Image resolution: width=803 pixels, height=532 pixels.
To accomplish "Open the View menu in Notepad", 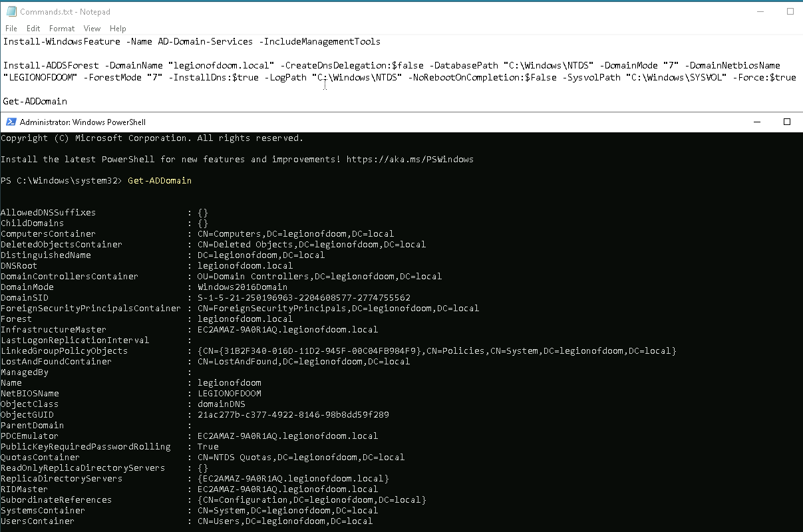I will [x=92, y=29].
